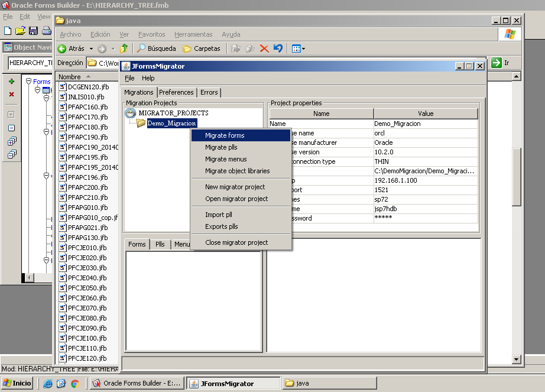Click the Demo_Migracion folder icon in project tree
The width and height of the screenshot is (545, 392).
(141, 123)
